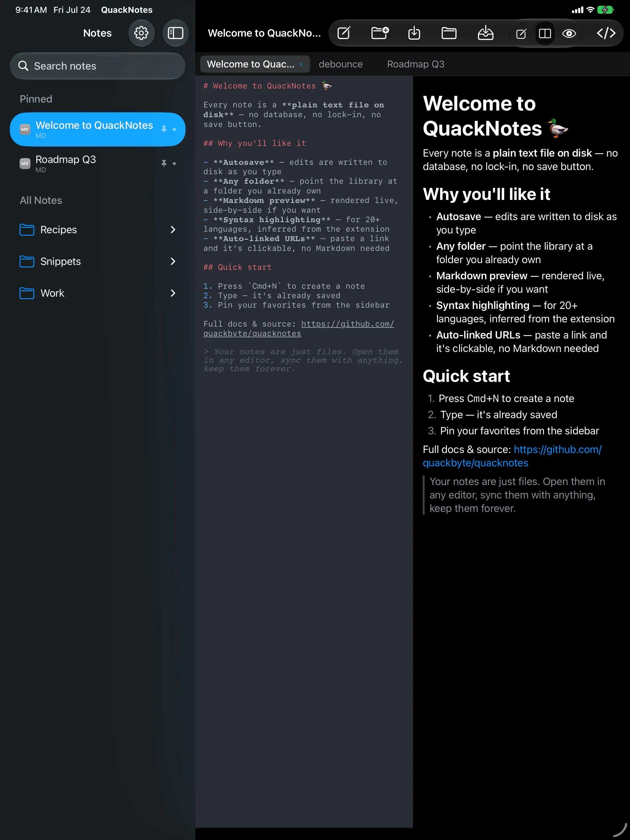Click the MD file icon of Roadmap Q3

click(x=25, y=164)
